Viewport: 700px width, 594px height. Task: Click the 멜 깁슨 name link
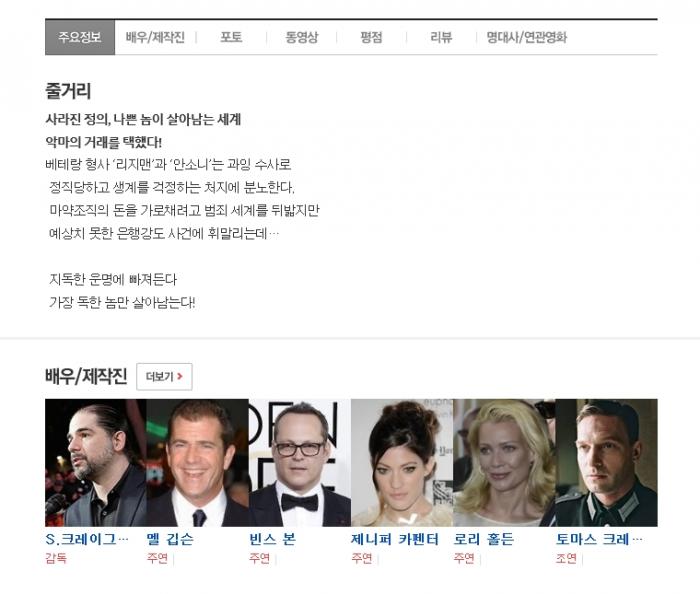(x=171, y=539)
